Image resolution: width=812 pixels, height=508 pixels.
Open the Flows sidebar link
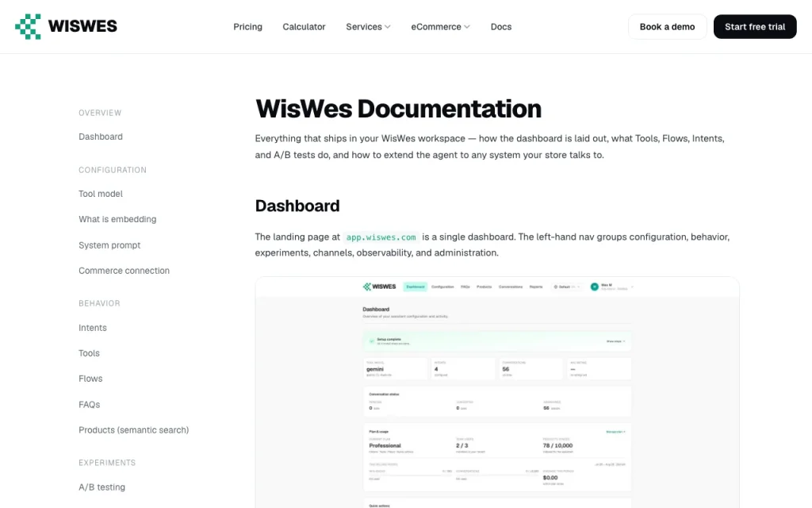pos(90,379)
